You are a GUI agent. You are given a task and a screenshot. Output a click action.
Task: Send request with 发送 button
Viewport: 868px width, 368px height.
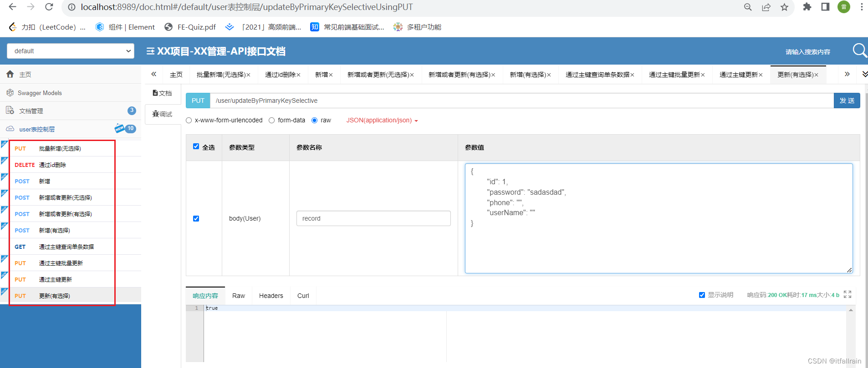click(847, 101)
